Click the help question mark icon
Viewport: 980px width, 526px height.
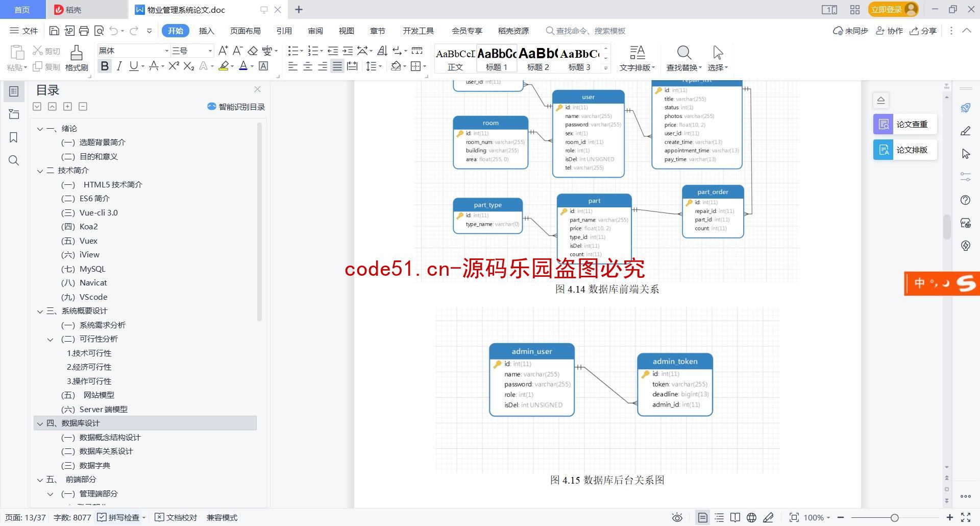pyautogui.click(x=965, y=200)
